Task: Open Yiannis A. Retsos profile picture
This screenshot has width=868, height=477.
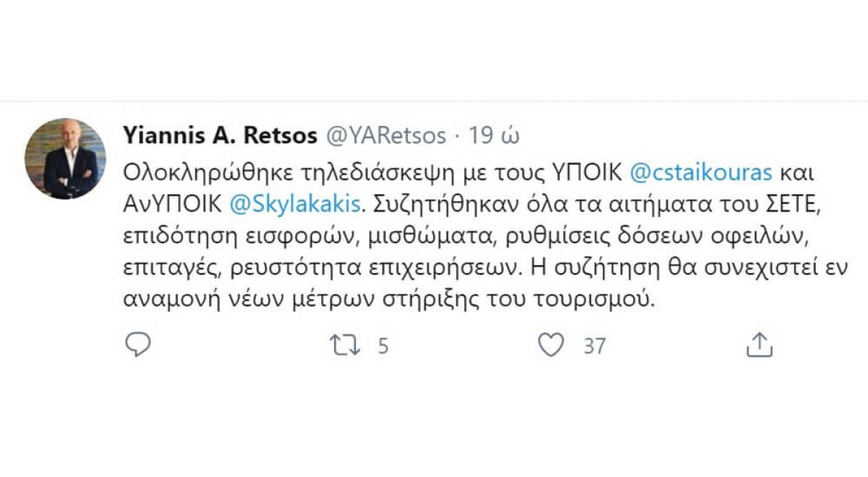Action: coord(65,158)
